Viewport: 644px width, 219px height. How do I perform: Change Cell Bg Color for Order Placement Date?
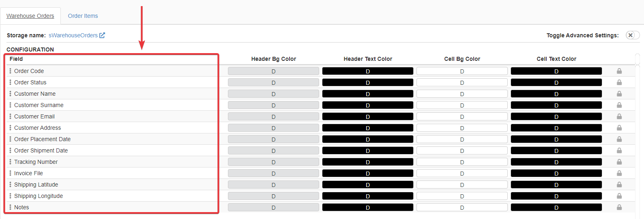coord(462,139)
